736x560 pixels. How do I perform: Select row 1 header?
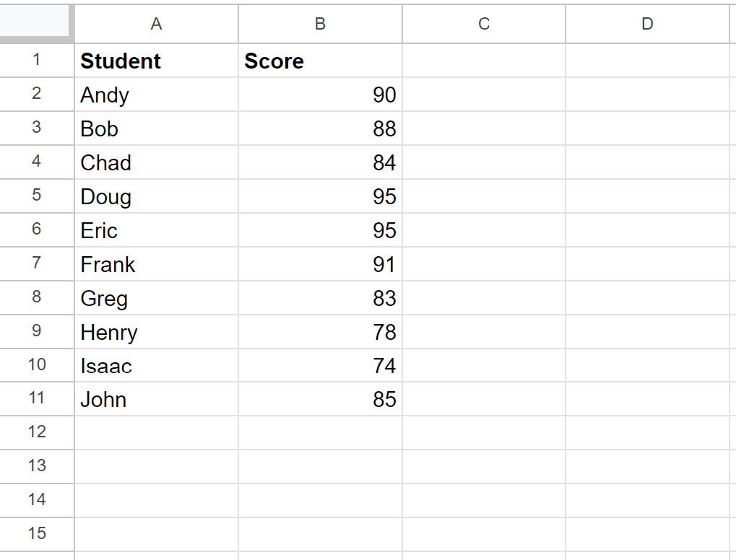pos(36,61)
